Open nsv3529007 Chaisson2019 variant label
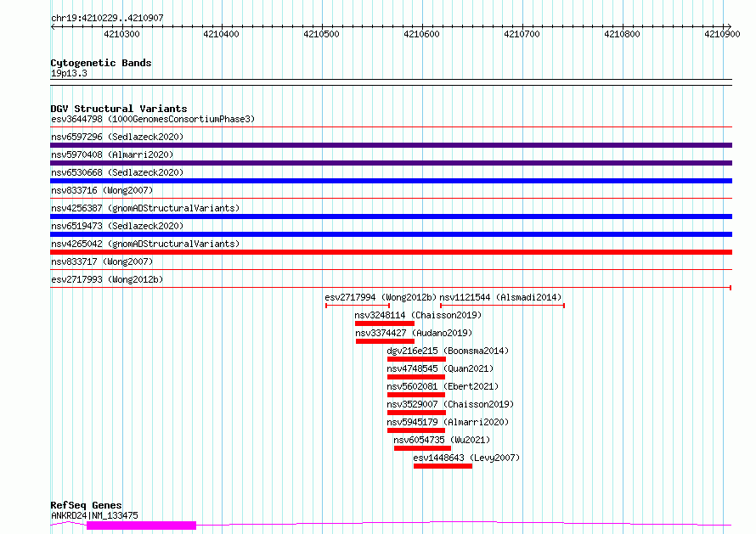 click(450, 404)
